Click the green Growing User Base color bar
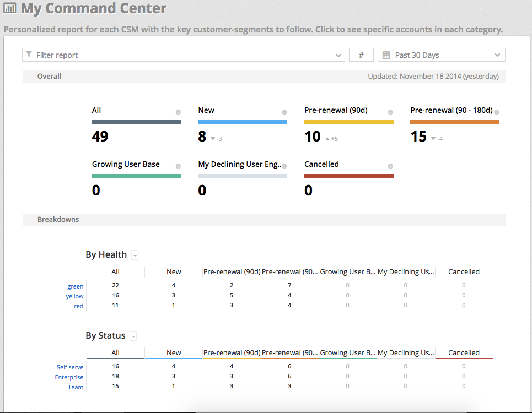Screen dimensions: 532x413 coord(136,176)
